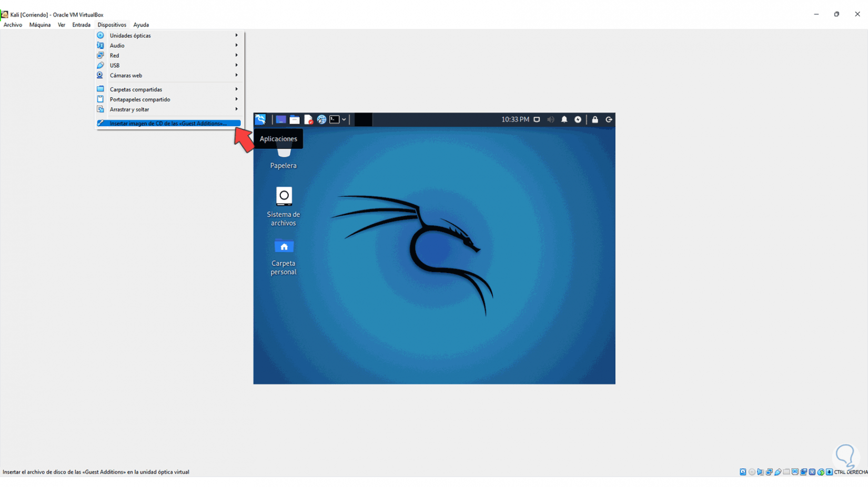Viewport: 868px width, 487px height.
Task: Click the 10:33 PM clock
Action: point(515,119)
